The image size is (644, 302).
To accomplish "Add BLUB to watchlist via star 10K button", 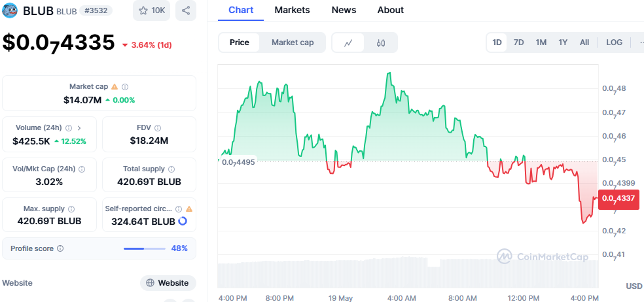I will tap(151, 10).
